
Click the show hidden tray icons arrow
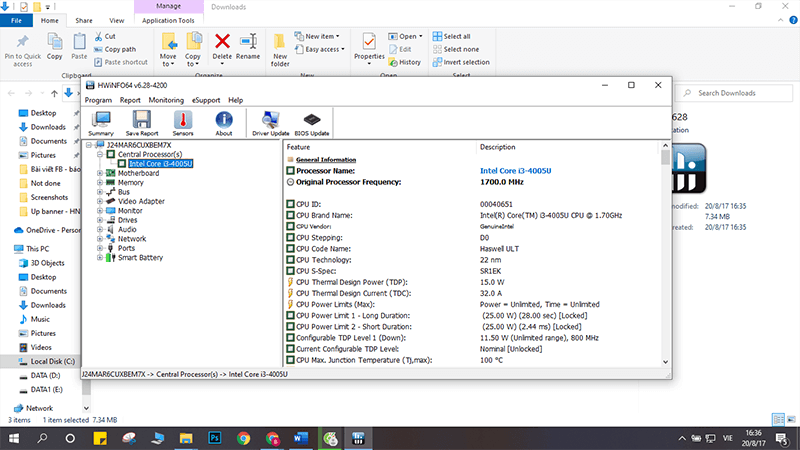[x=682, y=438]
